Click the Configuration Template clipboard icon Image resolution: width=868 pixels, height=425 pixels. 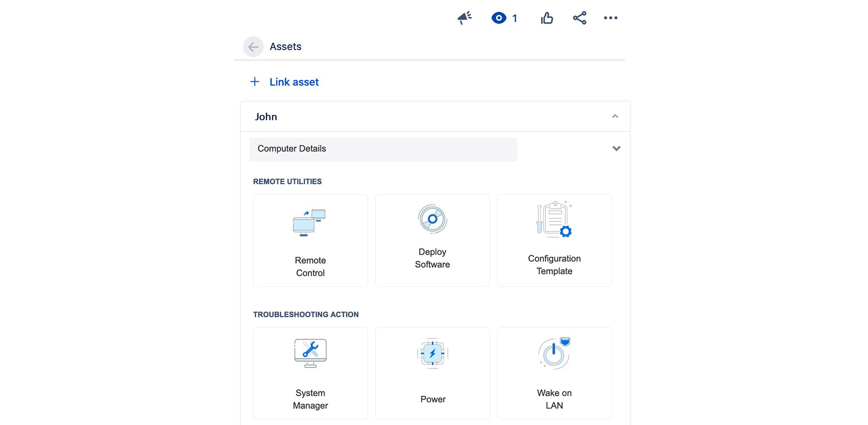554,219
